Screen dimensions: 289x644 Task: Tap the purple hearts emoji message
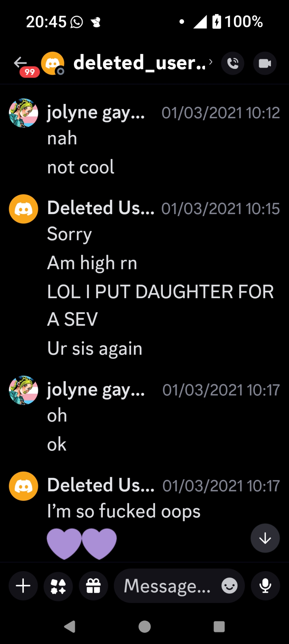(82, 544)
